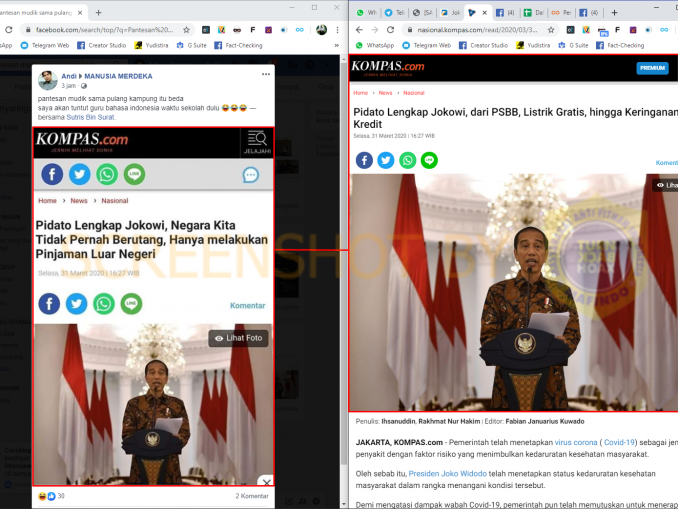Share Kompas article via WhatsApp, right window
This screenshot has height=509, width=678.
407,160
